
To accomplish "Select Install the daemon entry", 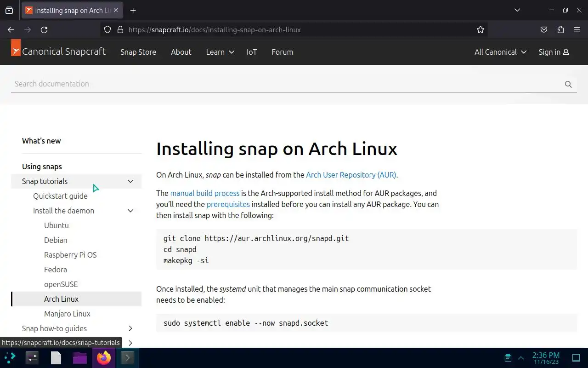I will [x=63, y=211].
